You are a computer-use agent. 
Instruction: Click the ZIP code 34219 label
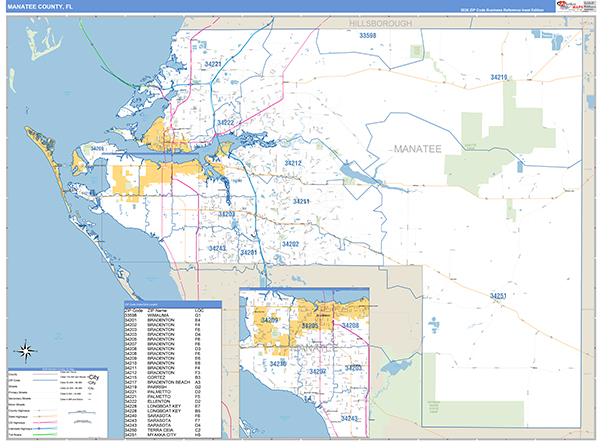tap(499, 77)
